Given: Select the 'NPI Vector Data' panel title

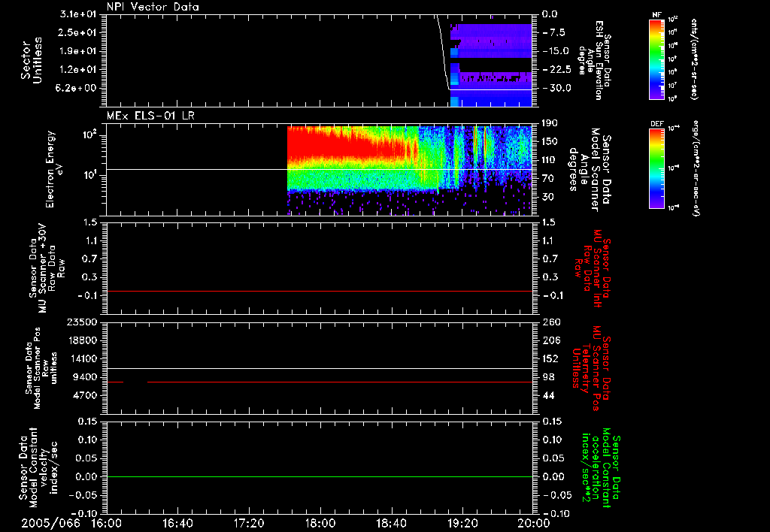Looking at the screenshot, I should click(x=153, y=7).
